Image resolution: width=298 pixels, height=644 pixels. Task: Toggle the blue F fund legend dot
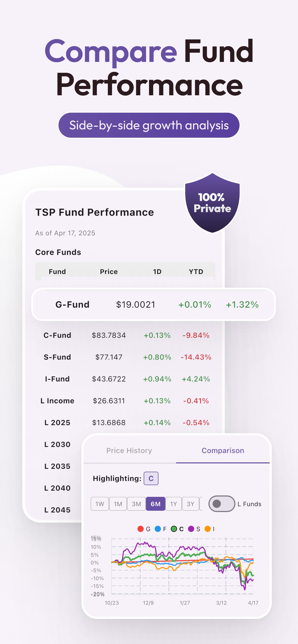[158, 529]
